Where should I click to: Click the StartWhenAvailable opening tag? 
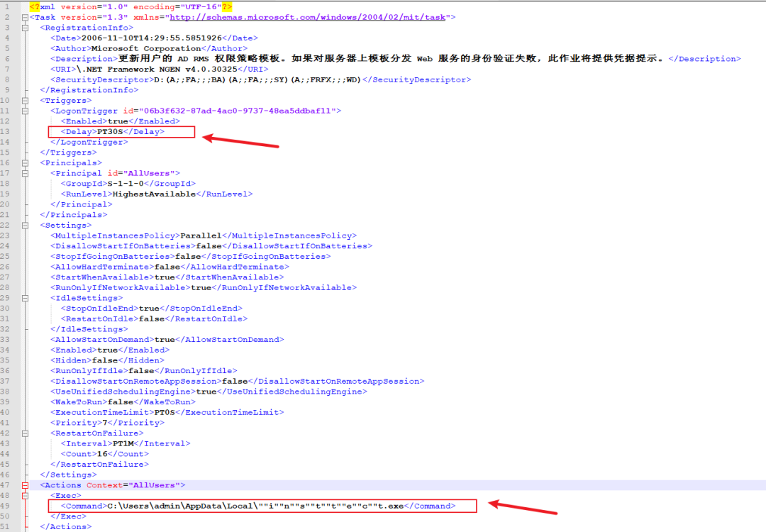coord(102,277)
